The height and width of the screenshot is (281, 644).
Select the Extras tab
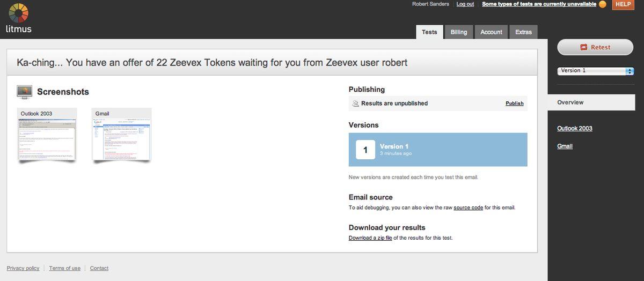523,32
